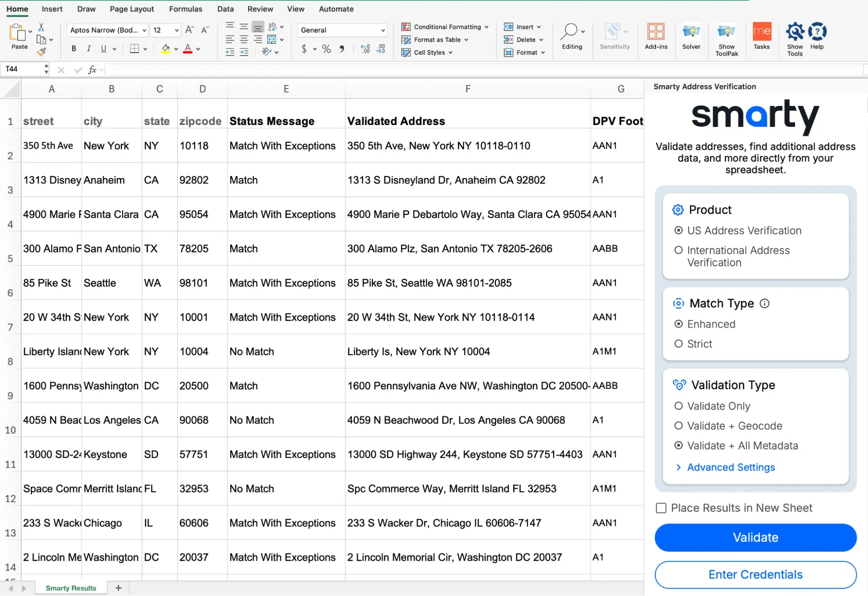Click Merge and Center icon
The height and width of the screenshot is (596, 868).
click(272, 40)
